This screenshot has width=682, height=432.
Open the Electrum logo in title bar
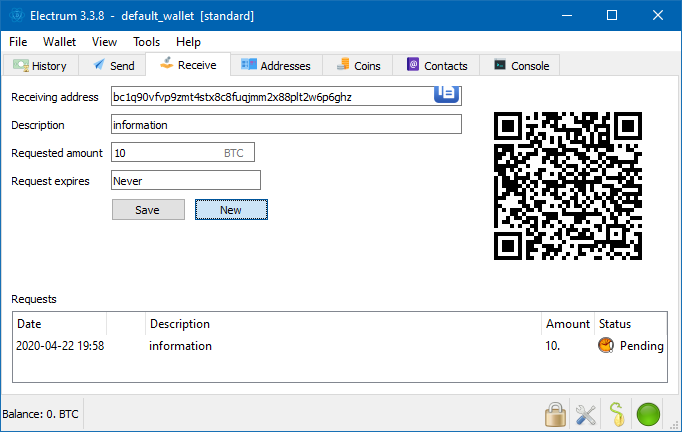pyautogui.click(x=17, y=16)
